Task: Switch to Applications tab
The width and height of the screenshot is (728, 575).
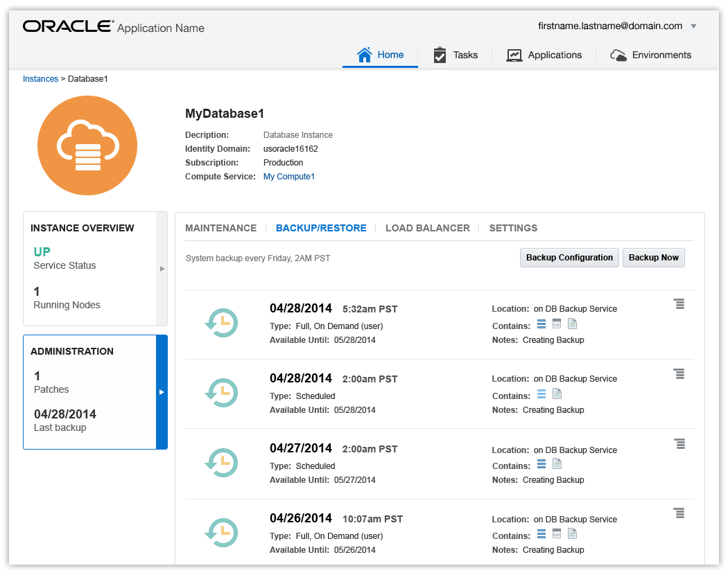Action: (544, 55)
